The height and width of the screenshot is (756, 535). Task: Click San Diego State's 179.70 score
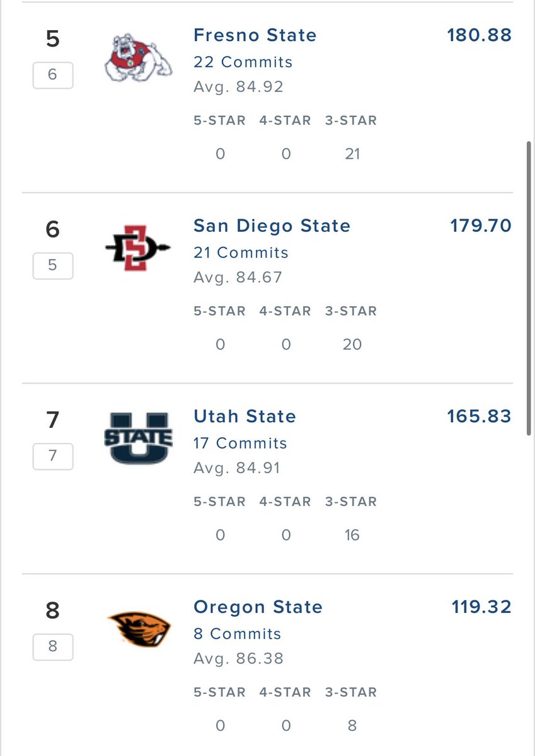(x=481, y=226)
